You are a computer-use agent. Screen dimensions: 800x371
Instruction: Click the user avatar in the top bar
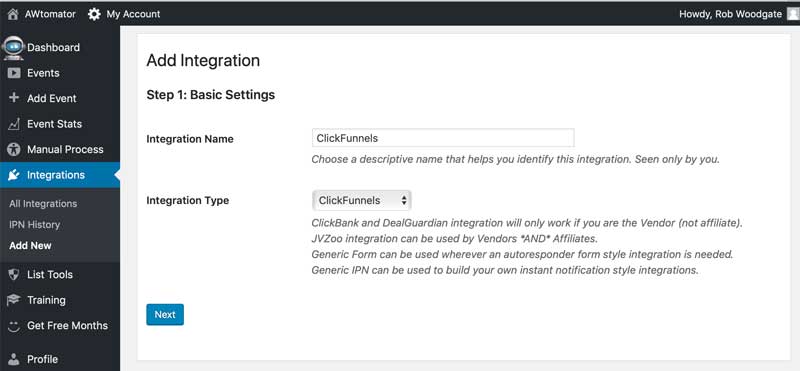pyautogui.click(x=793, y=14)
